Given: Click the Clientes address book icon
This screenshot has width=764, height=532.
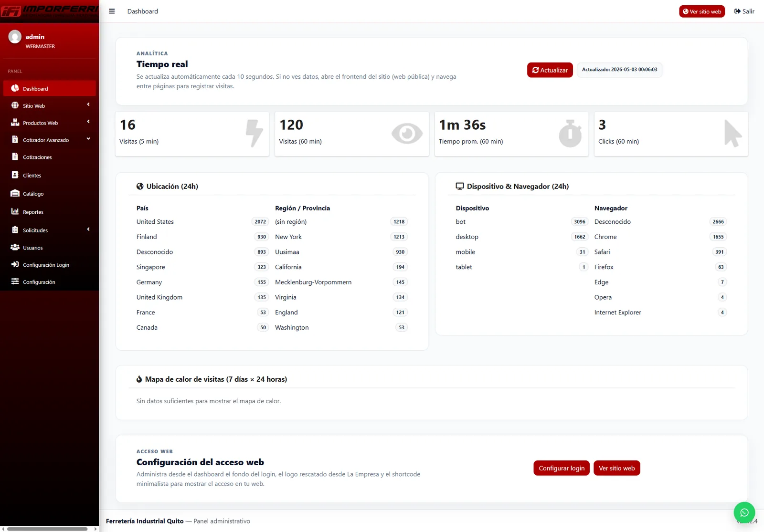Looking at the screenshot, I should pos(15,175).
